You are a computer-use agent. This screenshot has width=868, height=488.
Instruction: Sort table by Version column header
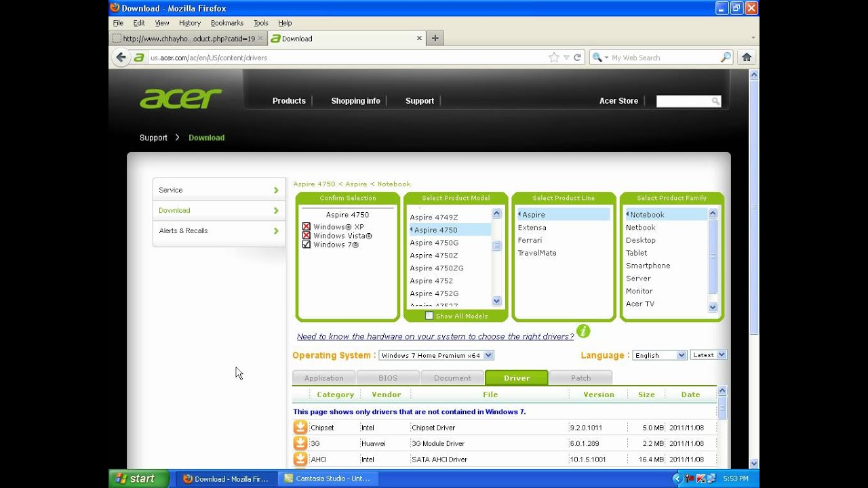click(599, 394)
